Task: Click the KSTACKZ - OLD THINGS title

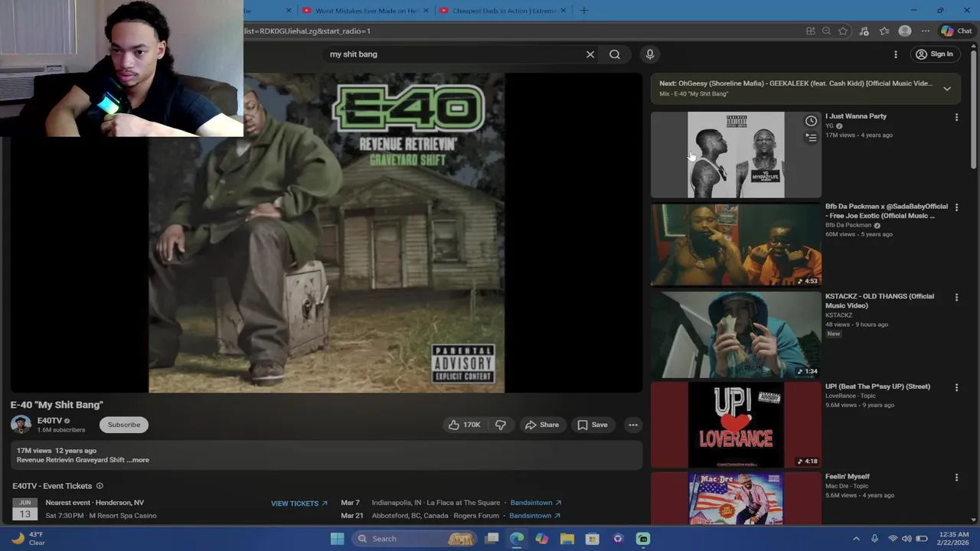Action: click(880, 301)
